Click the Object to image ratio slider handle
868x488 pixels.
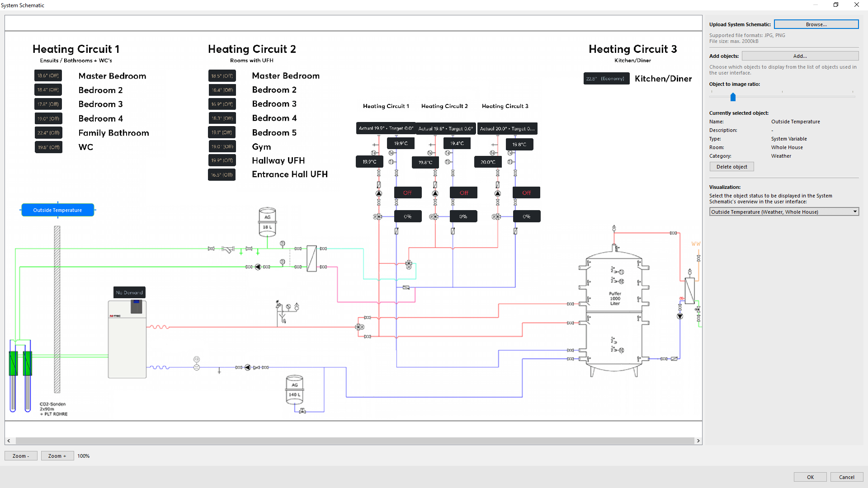coord(733,97)
